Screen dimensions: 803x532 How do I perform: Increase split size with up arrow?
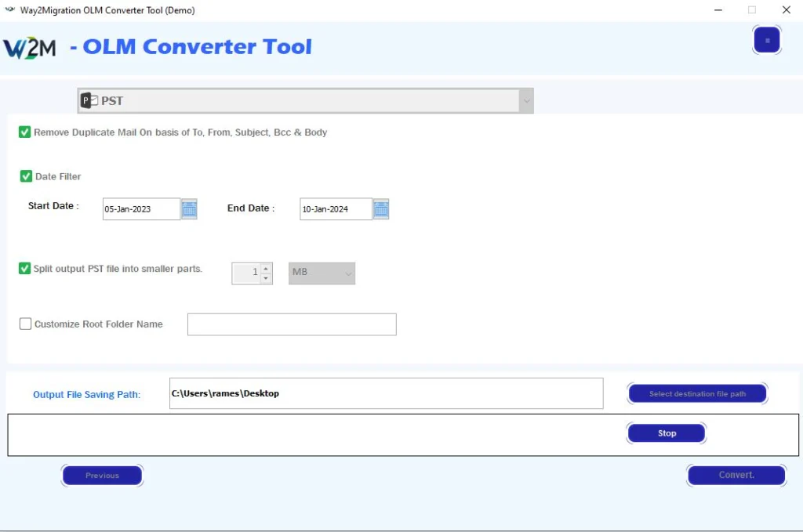tap(266, 268)
